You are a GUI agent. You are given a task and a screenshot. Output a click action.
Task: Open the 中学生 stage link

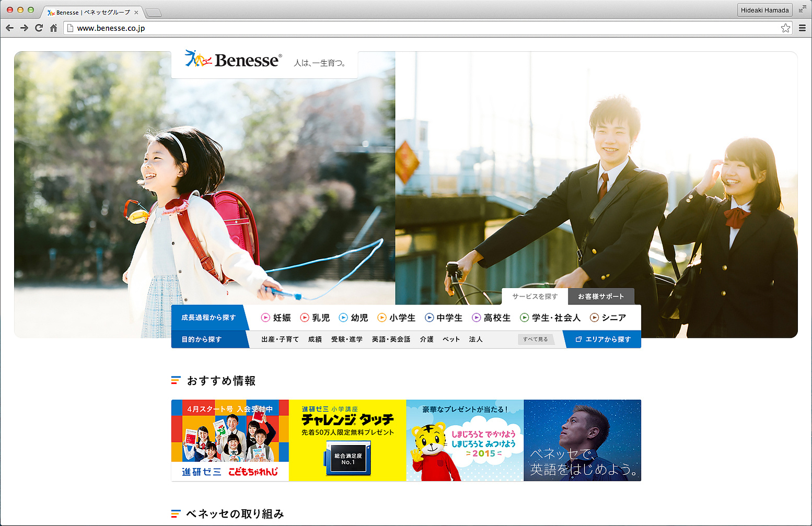point(450,318)
